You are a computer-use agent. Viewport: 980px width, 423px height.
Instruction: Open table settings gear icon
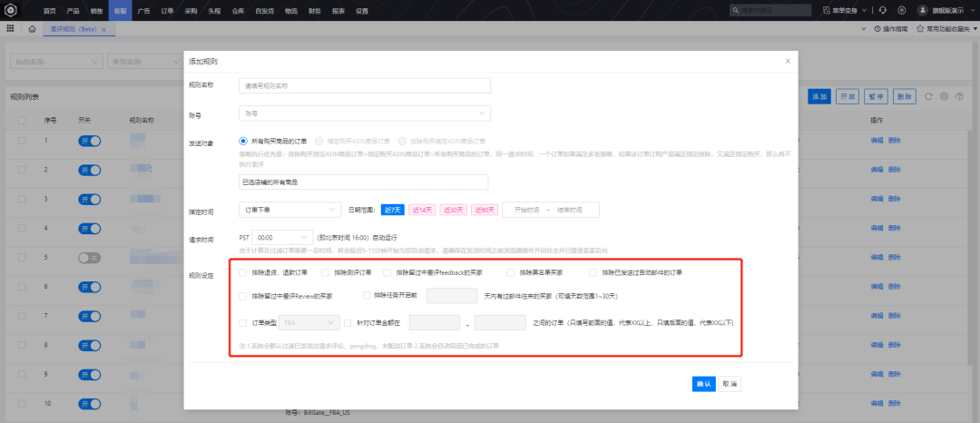tap(944, 96)
